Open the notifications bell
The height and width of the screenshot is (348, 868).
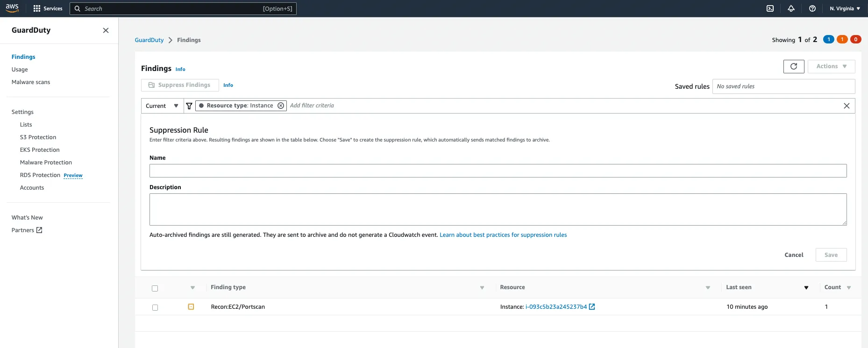pos(791,8)
